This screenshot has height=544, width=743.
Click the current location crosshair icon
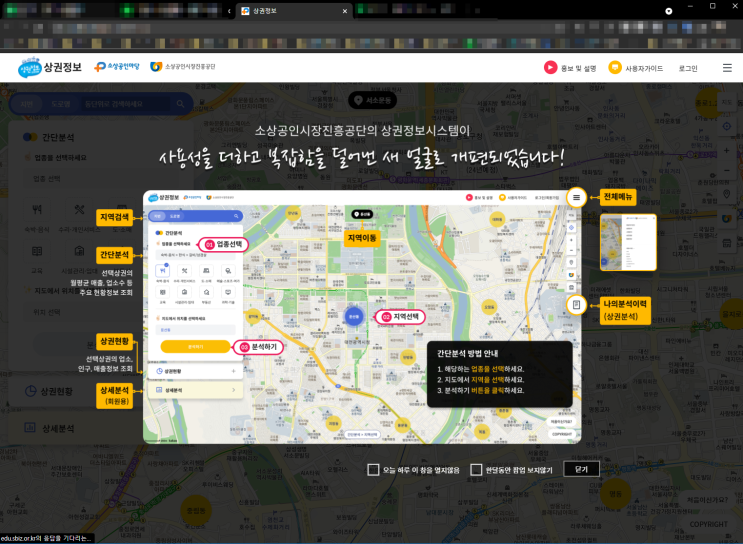pyautogui.click(x=726, y=127)
